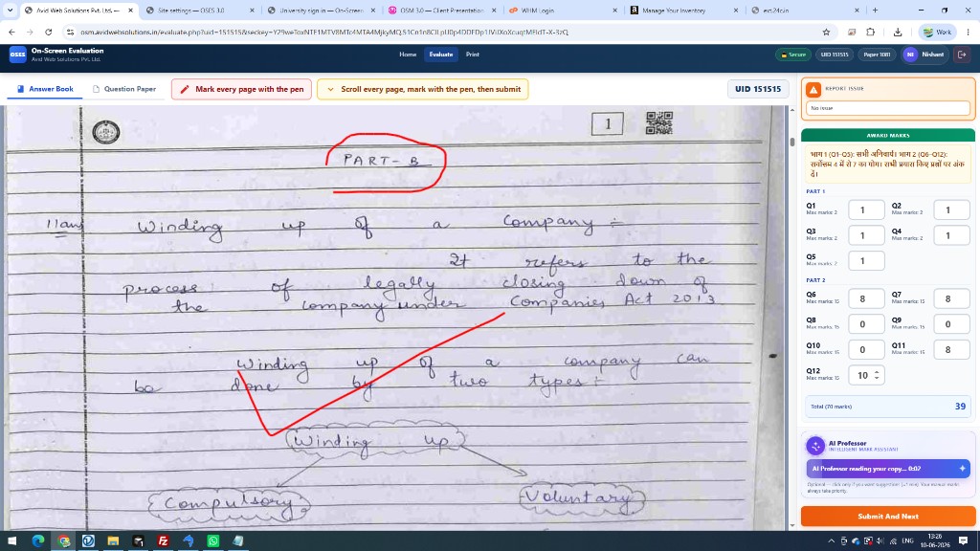Image resolution: width=980 pixels, height=551 pixels.
Task: Show hidden system tray icons
Action: 831,541
